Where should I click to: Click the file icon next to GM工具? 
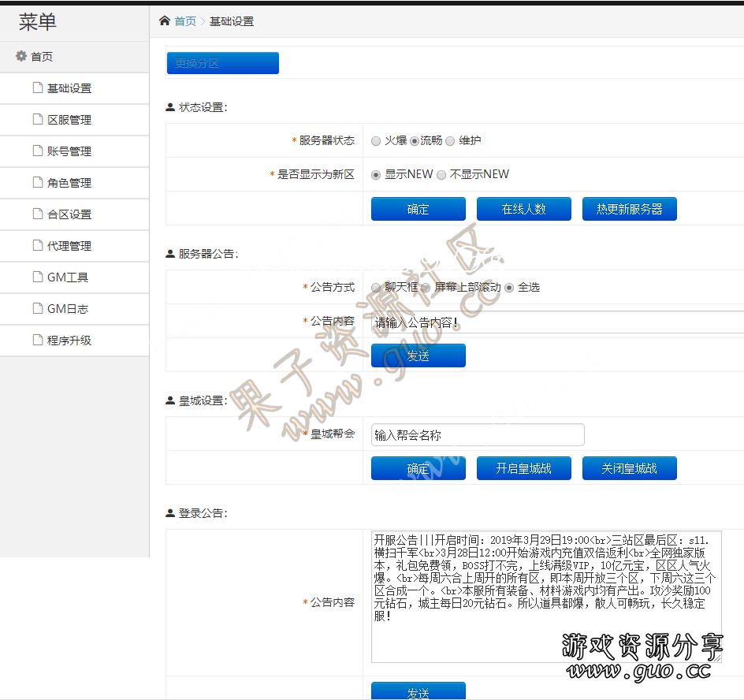37,277
